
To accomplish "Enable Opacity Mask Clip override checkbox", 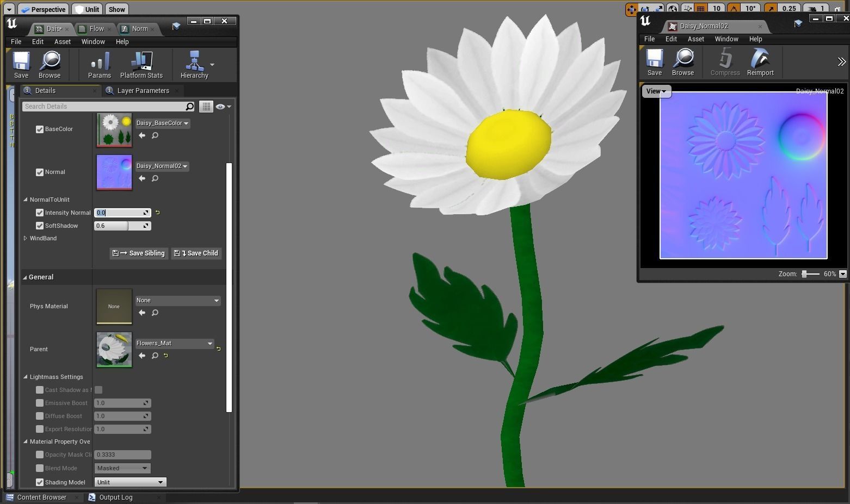I will (x=40, y=455).
